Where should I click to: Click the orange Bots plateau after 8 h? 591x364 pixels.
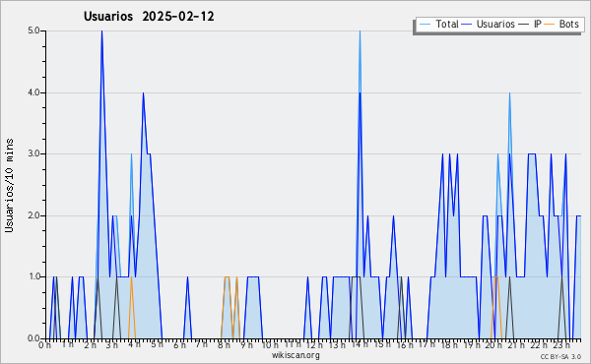coord(227,277)
